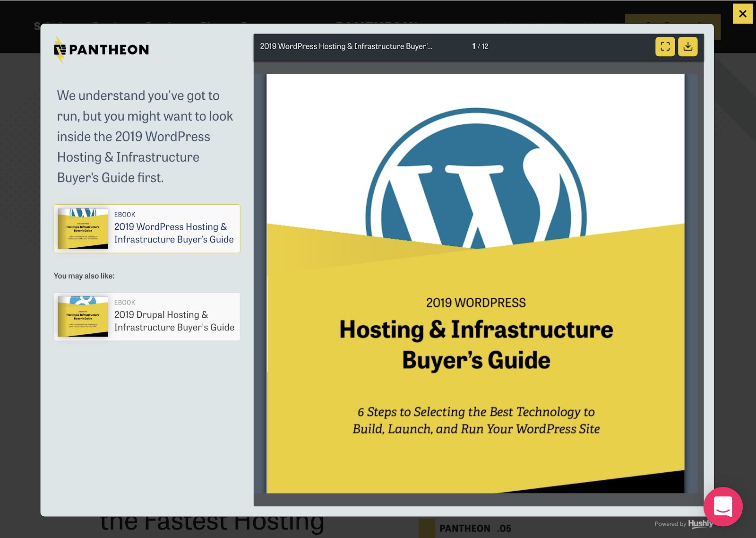Click the page counter 1 / 12
The height and width of the screenshot is (538, 756).
[480, 46]
